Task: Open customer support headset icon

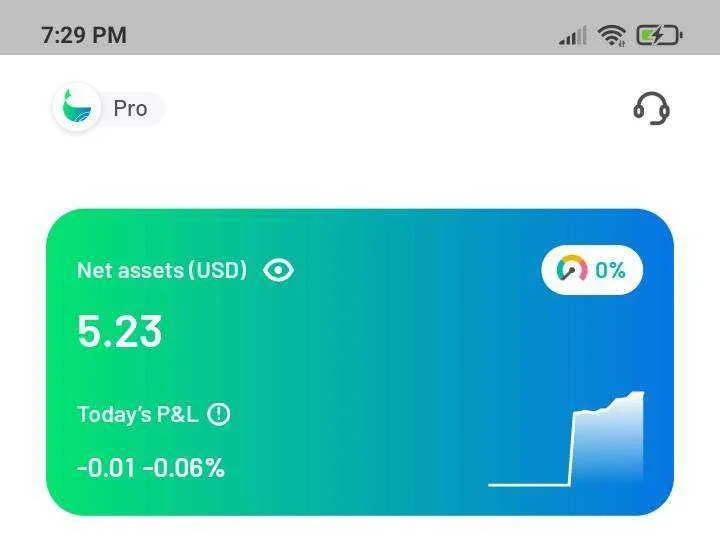Action: pos(652,108)
